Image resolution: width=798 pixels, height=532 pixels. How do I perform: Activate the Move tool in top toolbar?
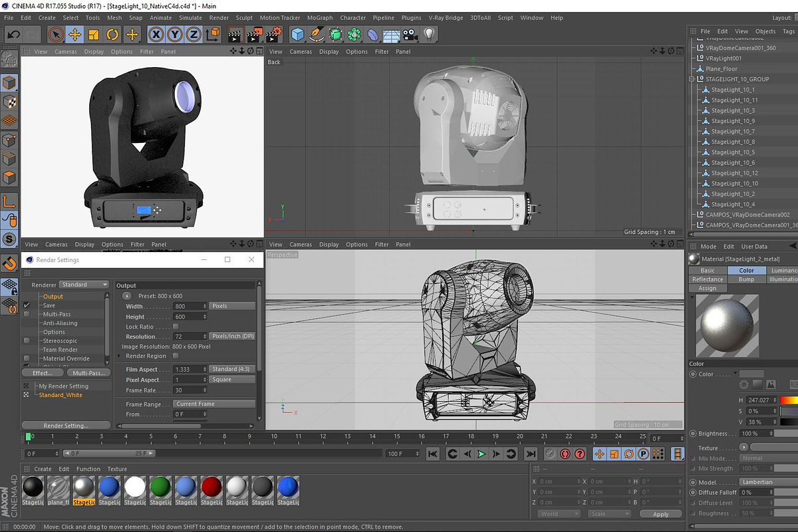click(75, 35)
